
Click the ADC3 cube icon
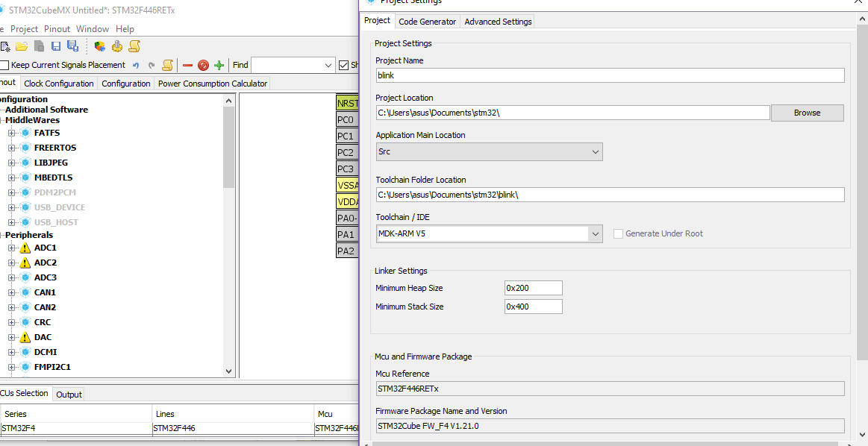25,277
